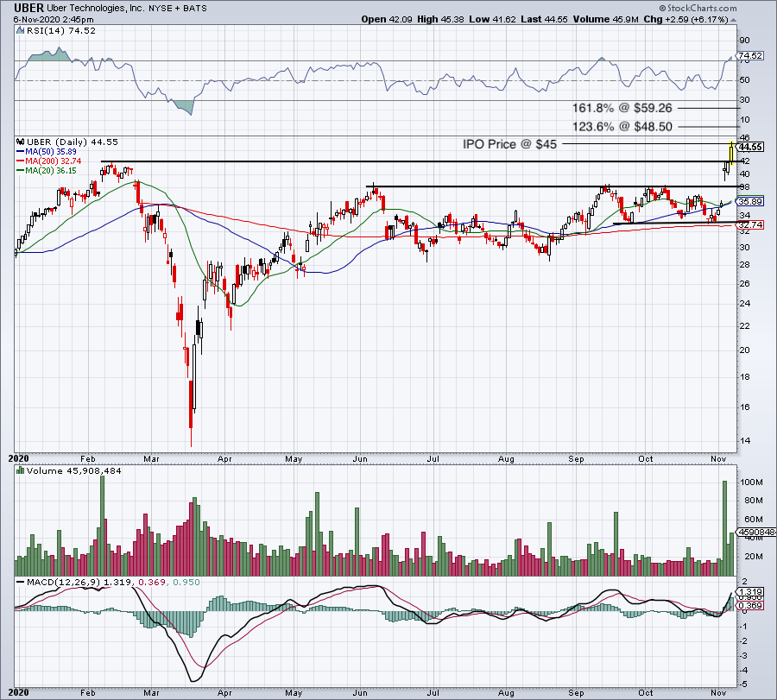This screenshot has height=700, width=777.
Task: Click the red MA(200) legend line swatch
Action: (x=21, y=161)
